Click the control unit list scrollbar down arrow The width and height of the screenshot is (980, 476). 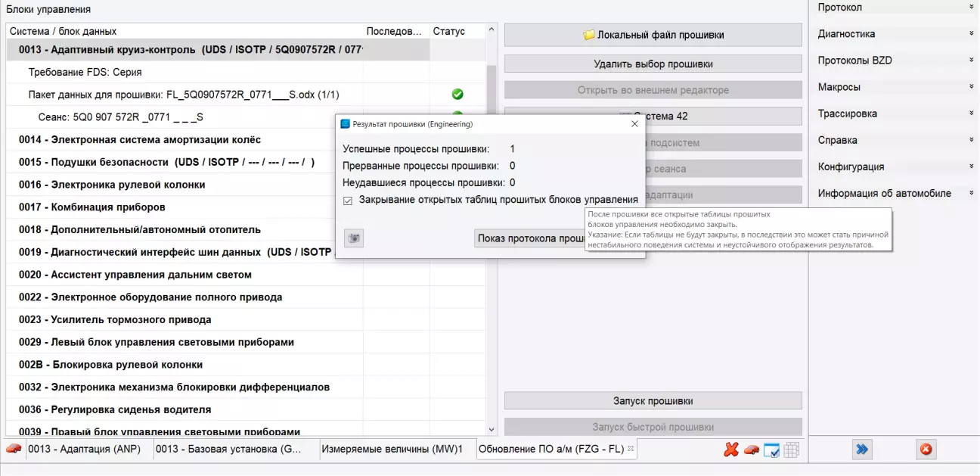[492, 429]
